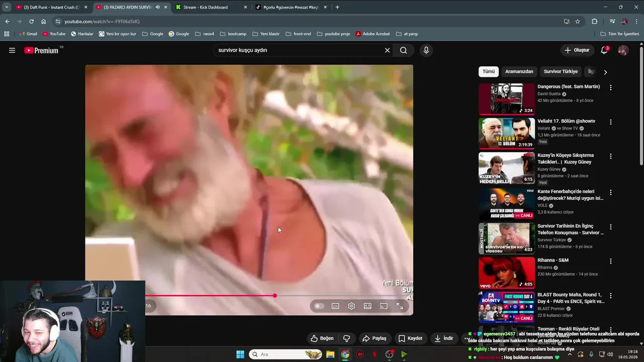
Task: Open the Kante Fenerbahçe'de neleri video title
Action: (570, 195)
